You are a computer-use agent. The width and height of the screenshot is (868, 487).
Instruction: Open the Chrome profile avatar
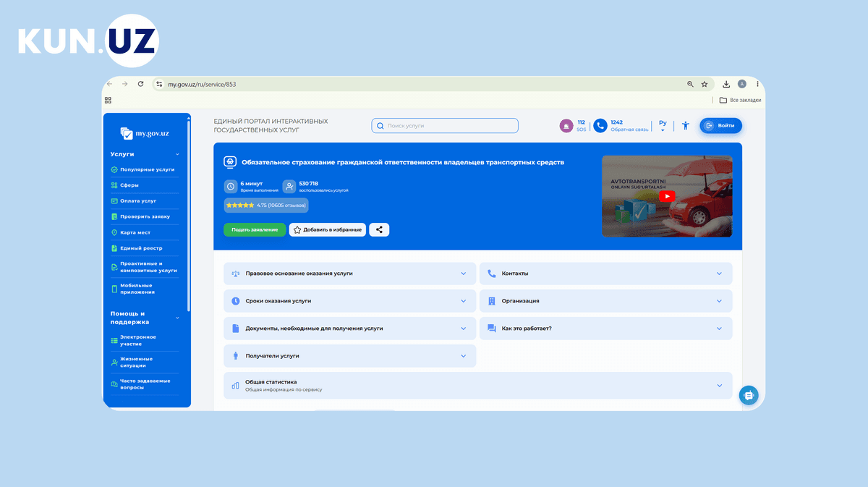(742, 84)
